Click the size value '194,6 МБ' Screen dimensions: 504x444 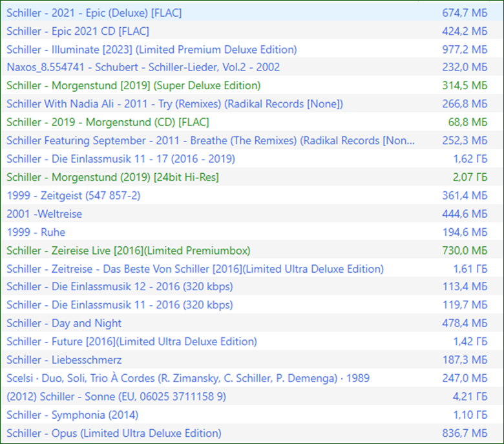[x=465, y=232]
